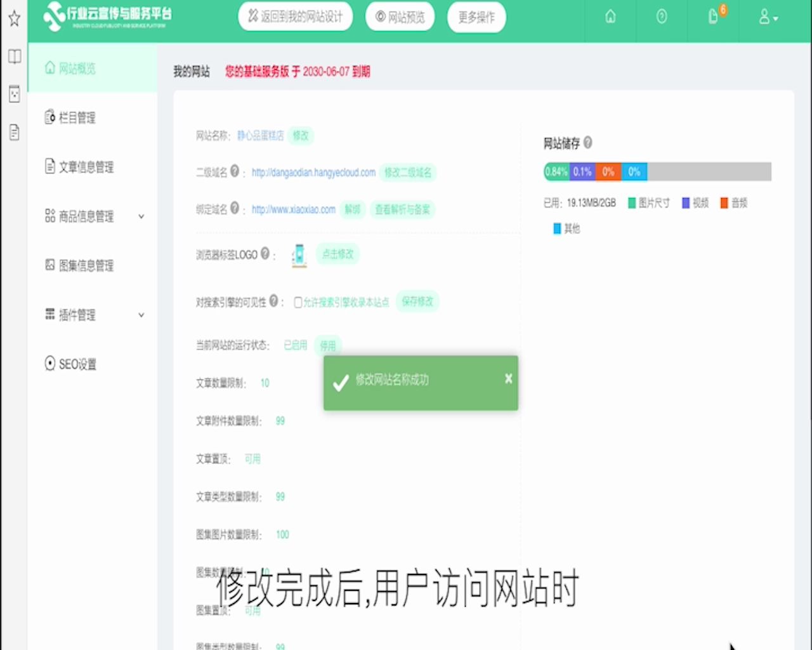
Task: Click checkmark icon in success notification
Action: [341, 382]
